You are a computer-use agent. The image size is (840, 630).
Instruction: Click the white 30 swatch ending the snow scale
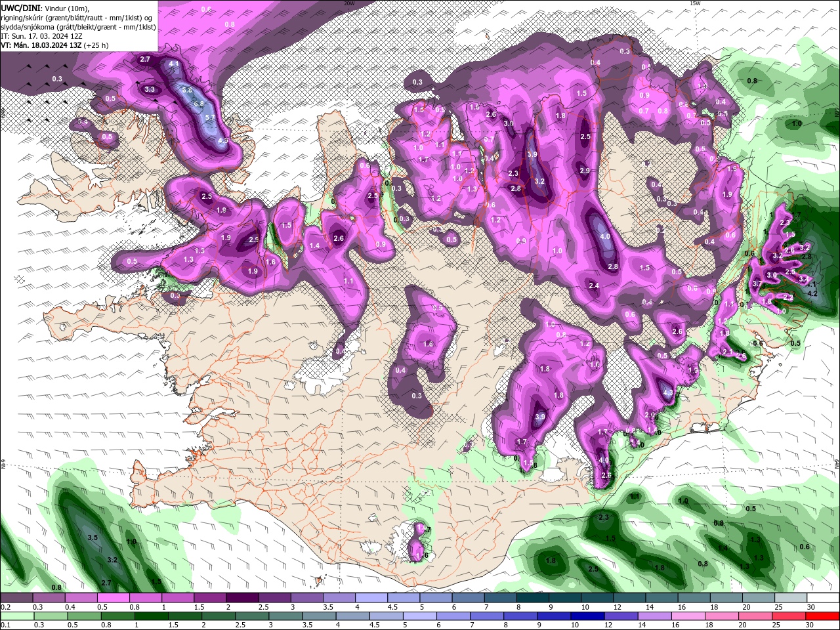pyautogui.click(x=823, y=598)
